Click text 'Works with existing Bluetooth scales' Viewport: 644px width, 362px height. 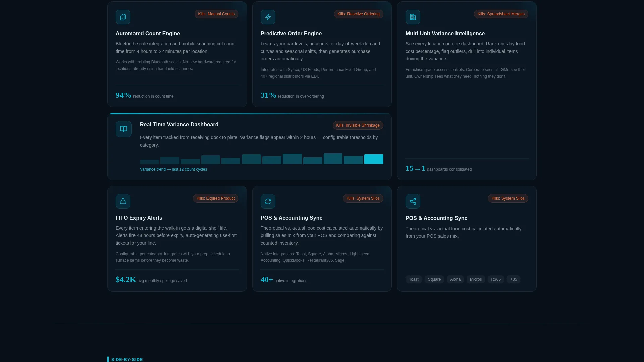(x=149, y=62)
